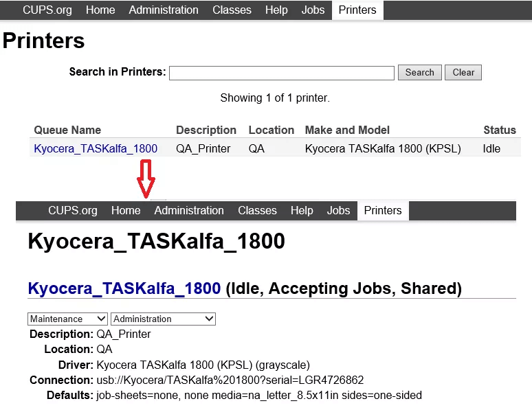Open Help in top navigation bar

coord(276,10)
